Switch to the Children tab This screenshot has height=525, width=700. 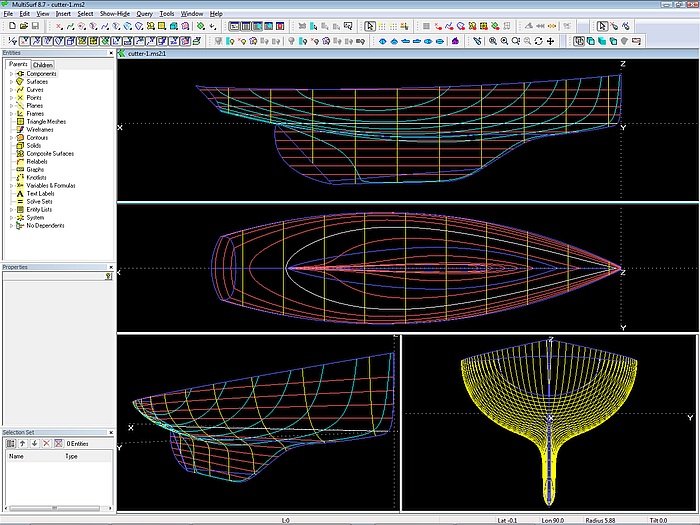(43, 64)
